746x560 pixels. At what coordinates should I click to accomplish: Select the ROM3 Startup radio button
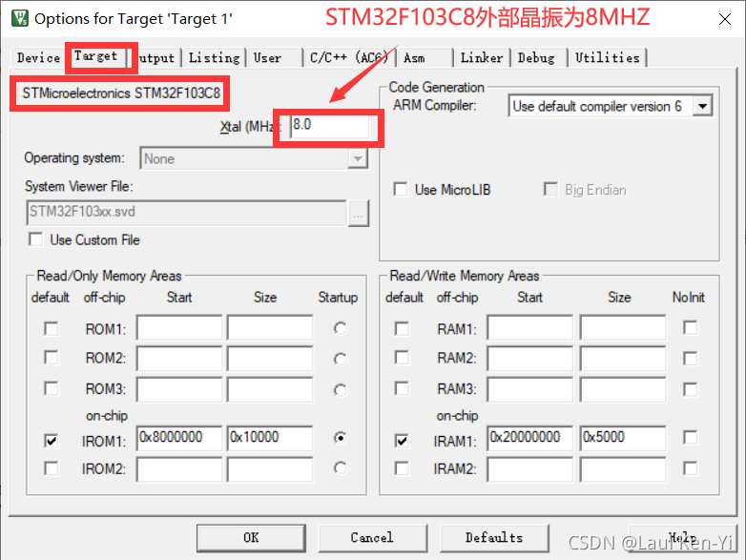click(340, 389)
